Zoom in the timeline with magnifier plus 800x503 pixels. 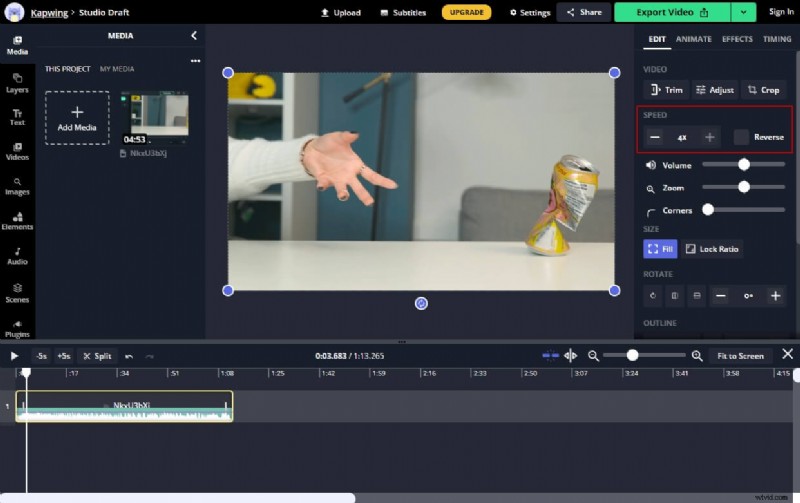point(697,356)
